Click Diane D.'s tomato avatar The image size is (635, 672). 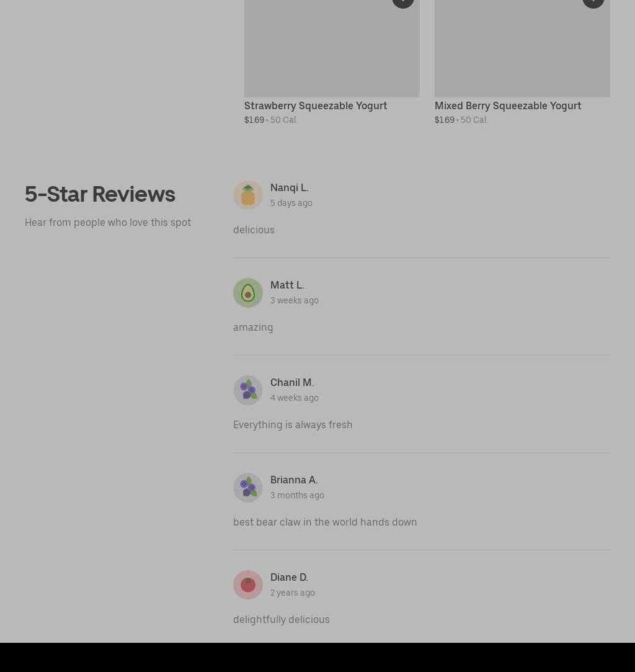[248, 585]
